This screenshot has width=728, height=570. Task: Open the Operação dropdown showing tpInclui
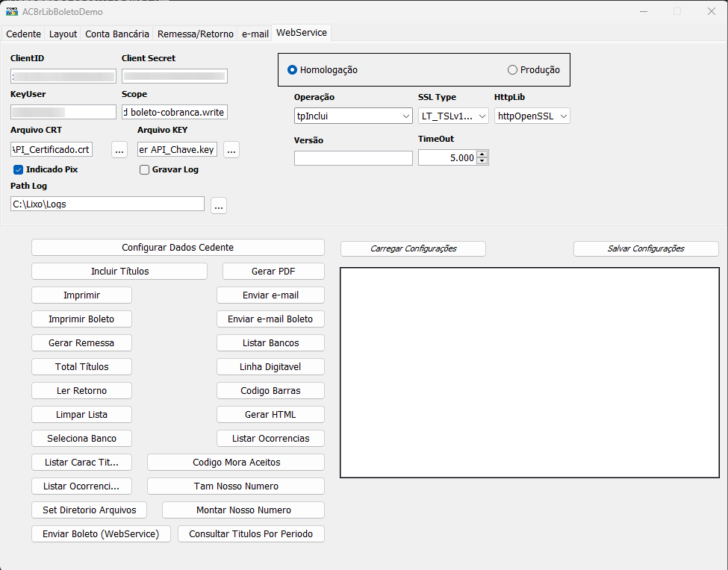click(353, 116)
